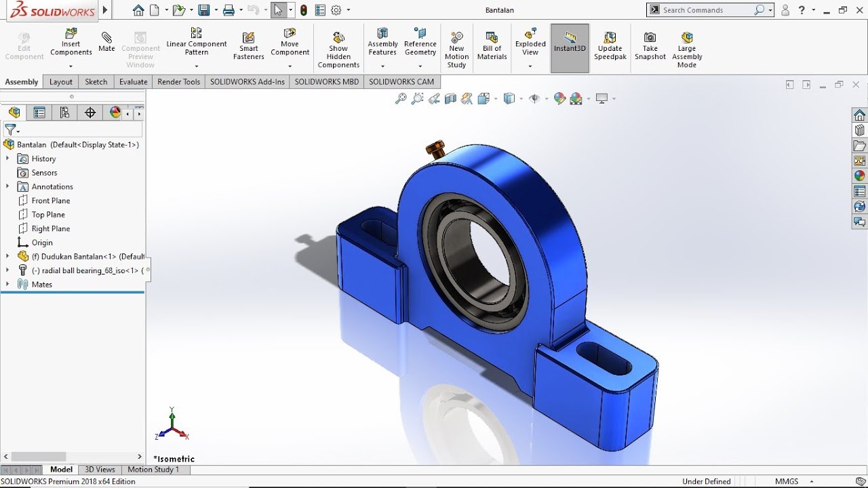Expand the Annotations tree node
The width and height of the screenshot is (868, 488).
click(x=7, y=186)
